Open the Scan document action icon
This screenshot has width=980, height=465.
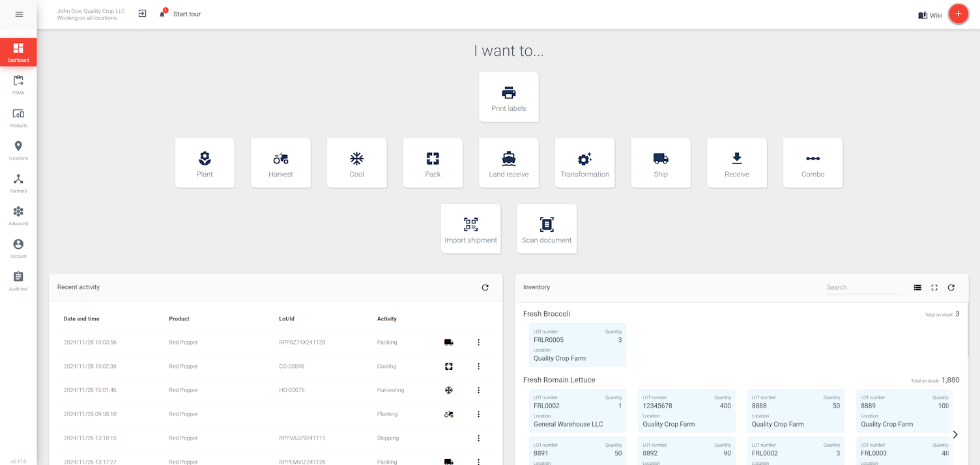click(546, 228)
